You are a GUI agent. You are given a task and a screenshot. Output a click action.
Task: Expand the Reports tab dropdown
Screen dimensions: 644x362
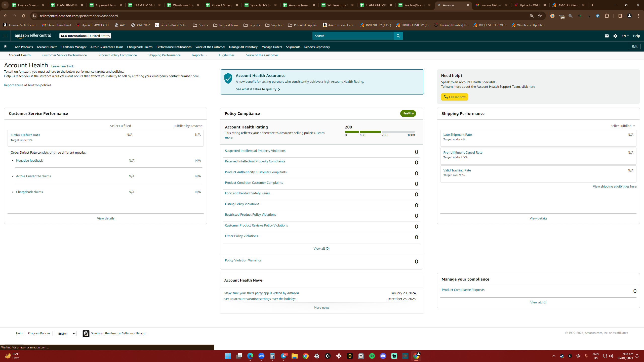point(200,55)
